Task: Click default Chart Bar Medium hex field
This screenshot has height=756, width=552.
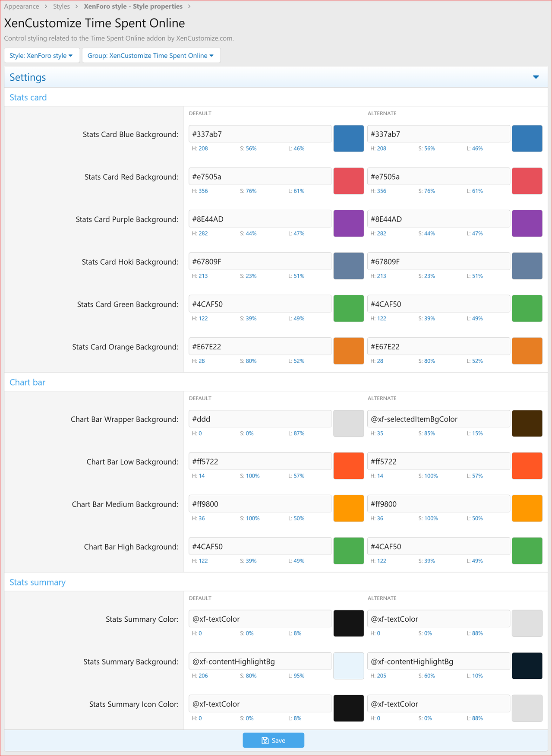Action: tap(260, 504)
